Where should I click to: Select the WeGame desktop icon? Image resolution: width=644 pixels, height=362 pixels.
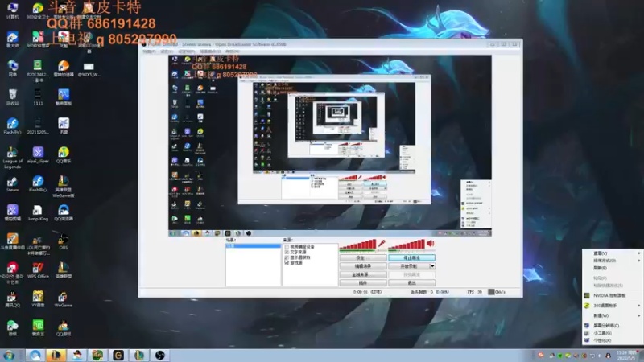[64, 299]
